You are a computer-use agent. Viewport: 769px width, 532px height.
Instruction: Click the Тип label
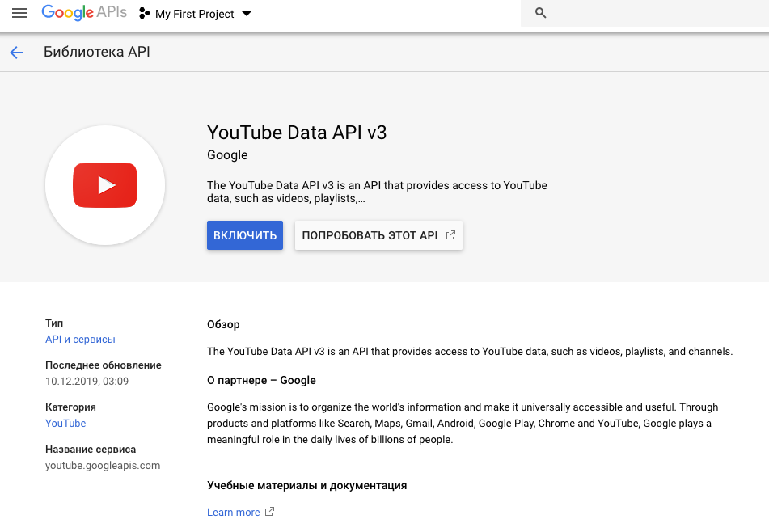[54, 323]
